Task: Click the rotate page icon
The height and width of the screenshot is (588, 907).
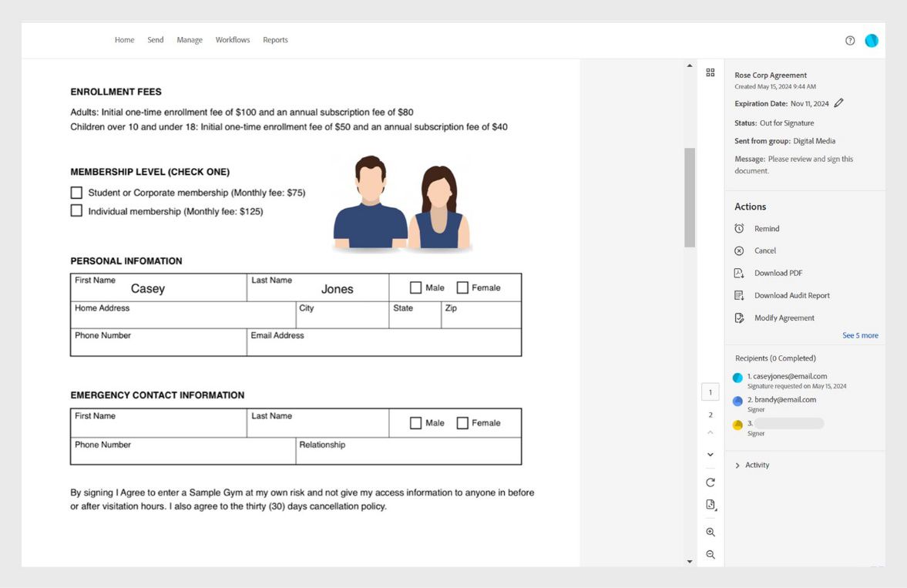Action: coord(710,482)
